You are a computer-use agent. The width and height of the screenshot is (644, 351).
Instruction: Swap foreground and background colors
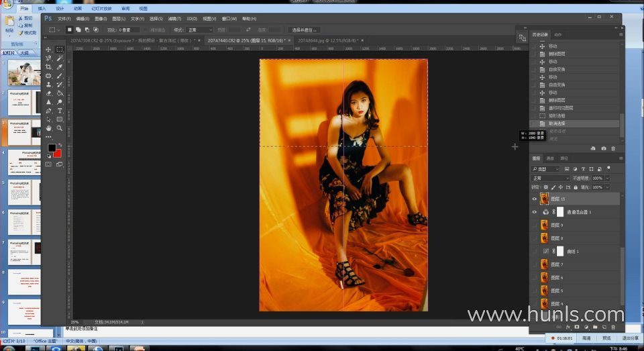coord(60,145)
